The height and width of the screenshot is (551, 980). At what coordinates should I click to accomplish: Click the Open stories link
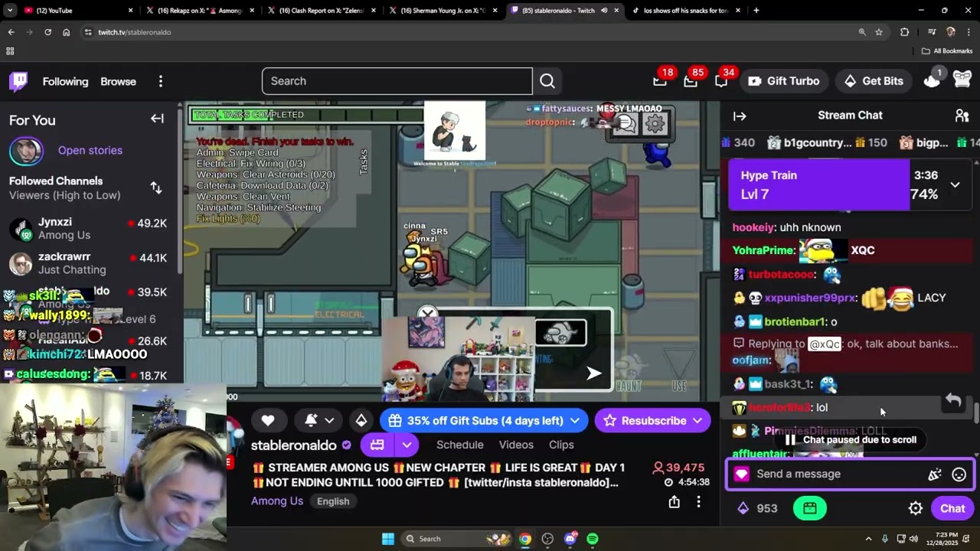pyautogui.click(x=90, y=150)
